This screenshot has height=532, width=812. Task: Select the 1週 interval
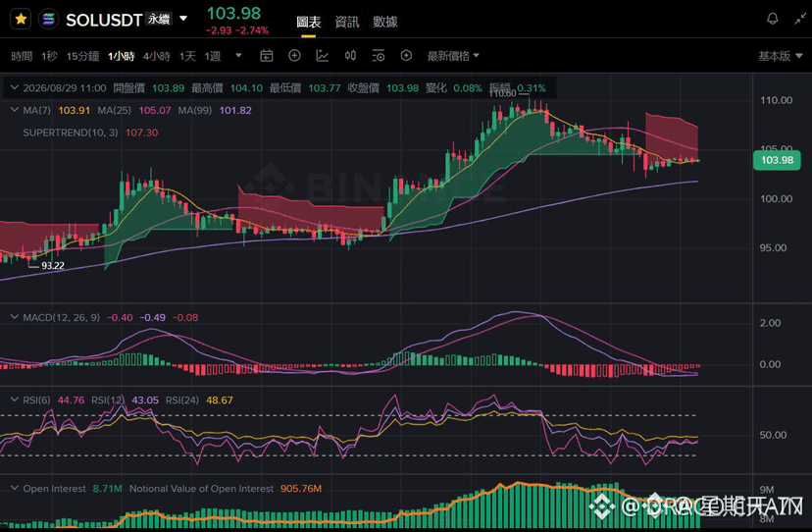[x=213, y=56]
